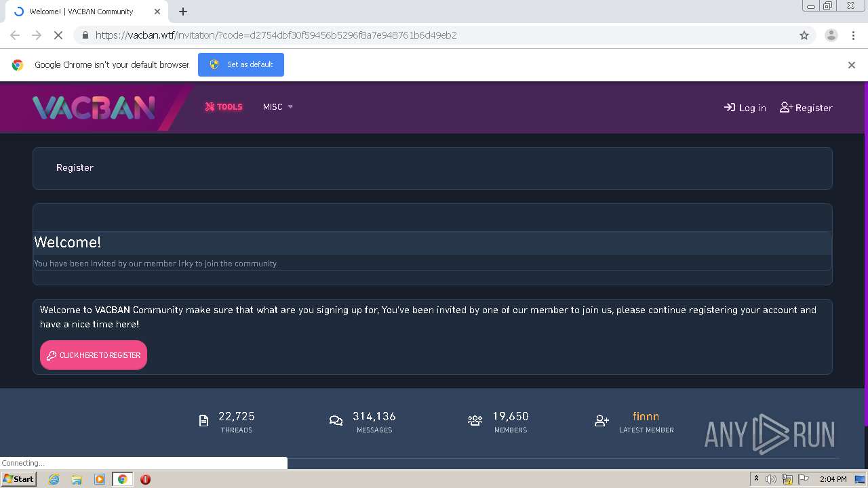Click the browser address bar URL
868x488 pixels.
pos(276,35)
